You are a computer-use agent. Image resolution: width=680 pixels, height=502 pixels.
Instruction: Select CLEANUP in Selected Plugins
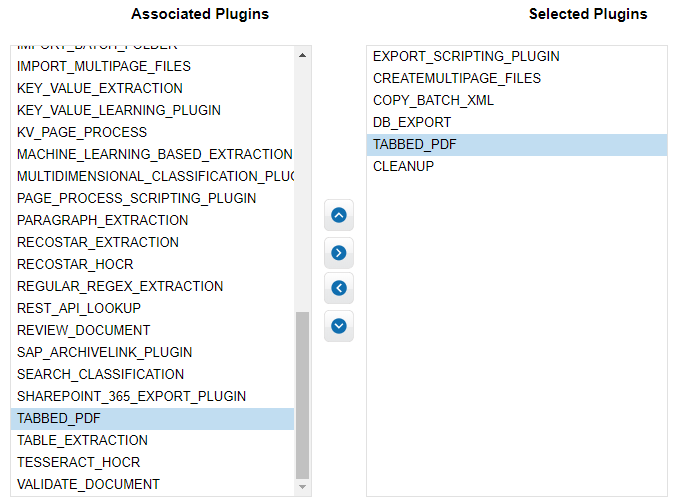517,166
